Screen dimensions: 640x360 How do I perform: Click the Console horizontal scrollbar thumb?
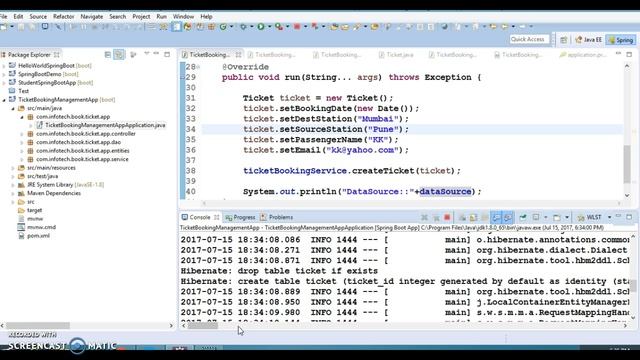click(202, 325)
